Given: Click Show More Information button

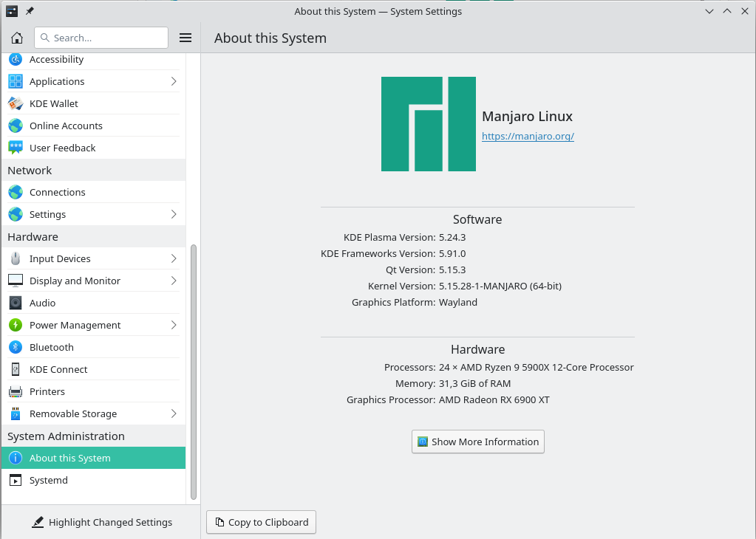Looking at the screenshot, I should (478, 442).
